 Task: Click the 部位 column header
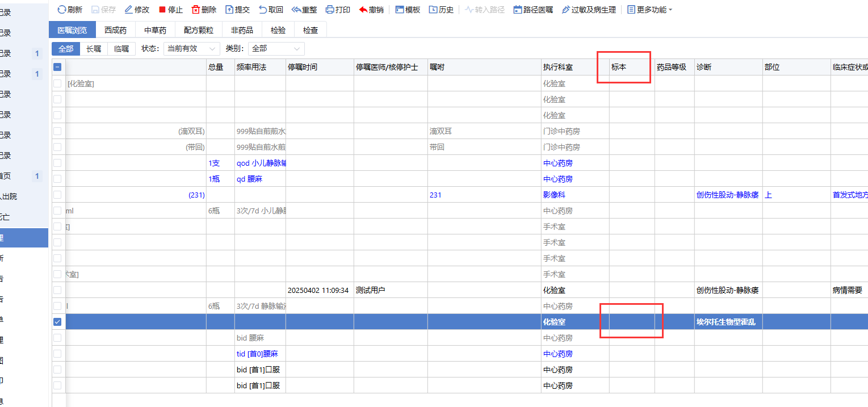796,67
